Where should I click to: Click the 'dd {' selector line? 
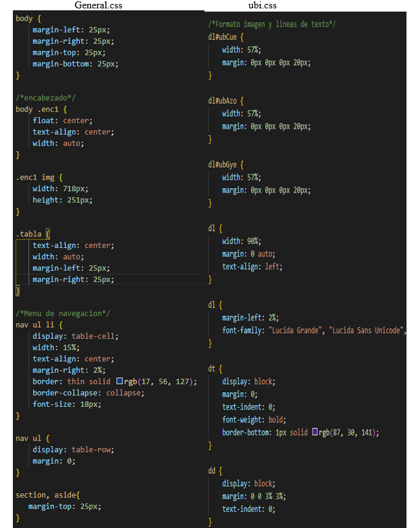point(215,471)
